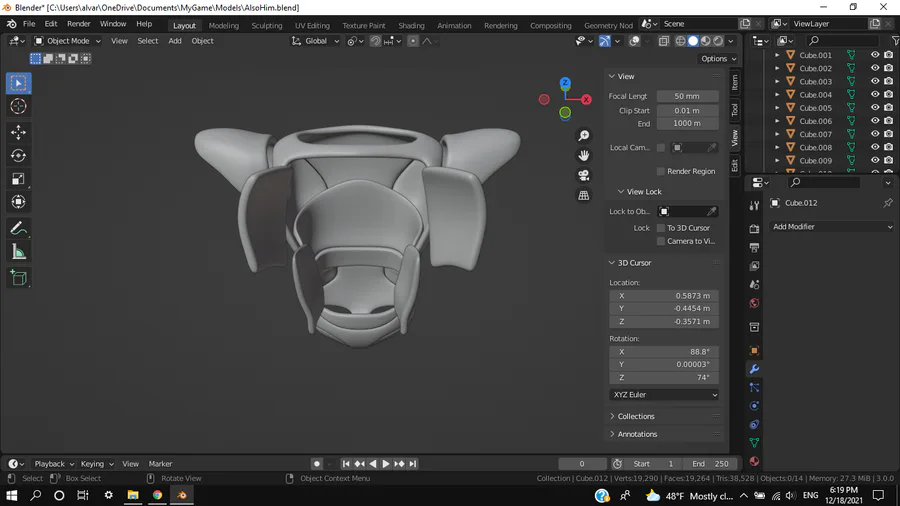This screenshot has width=900, height=506.
Task: Open the Object Data green triangle tab
Action: point(754,442)
